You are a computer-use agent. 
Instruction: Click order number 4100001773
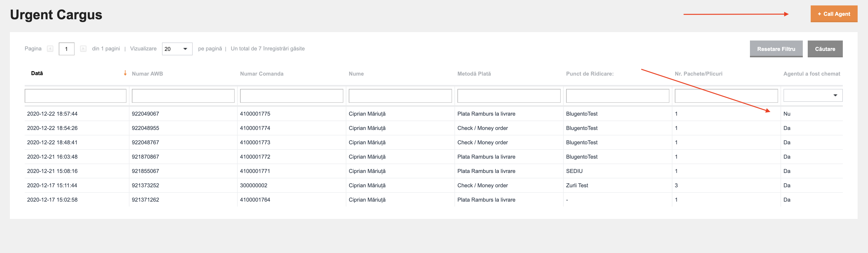coord(255,143)
